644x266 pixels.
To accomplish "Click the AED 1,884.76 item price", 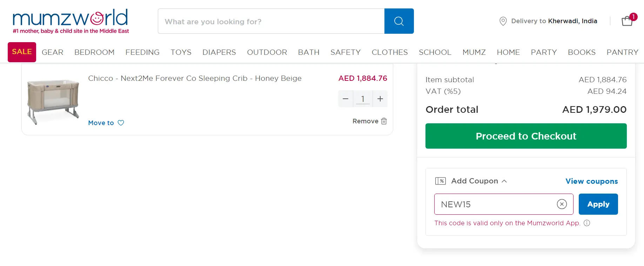I will [x=363, y=78].
